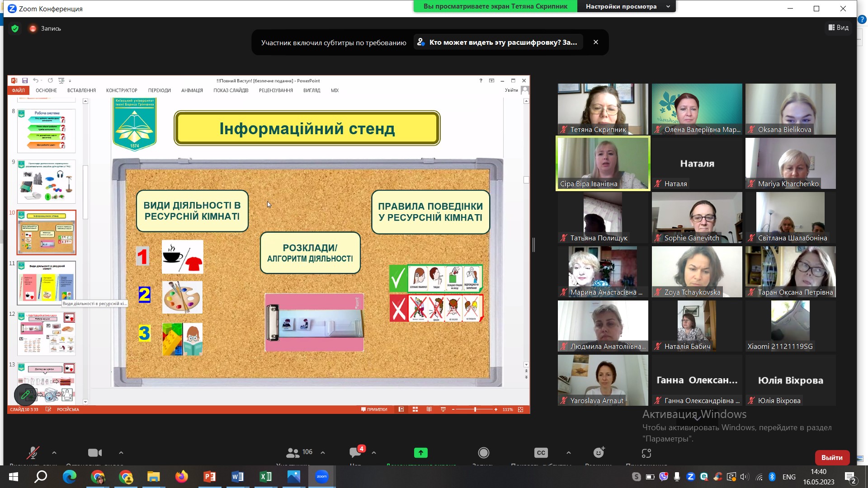The height and width of the screenshot is (488, 868).
Task: Expand audio options arrow beside microphone
Action: (54, 453)
